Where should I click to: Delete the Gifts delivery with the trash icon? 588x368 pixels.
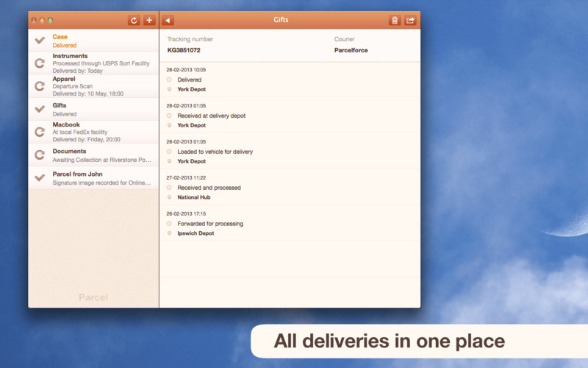(395, 21)
